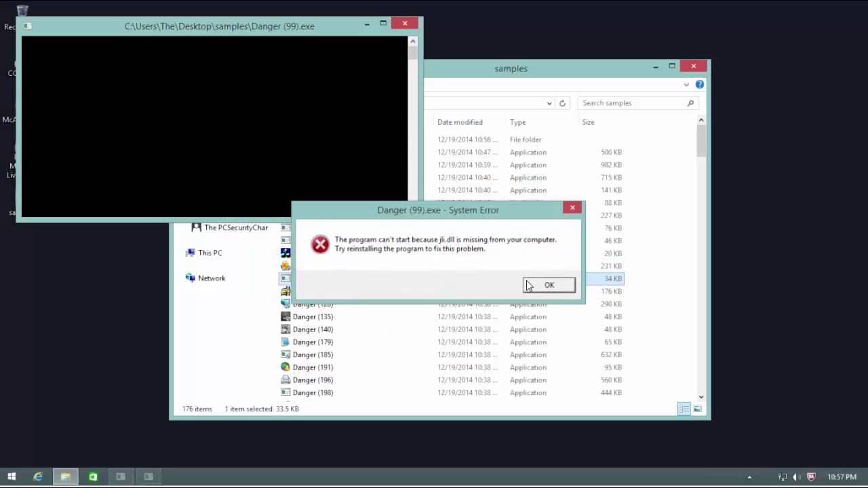Screen dimensions: 868x488
Task: Show hidden system tray icons
Action: (x=749, y=477)
